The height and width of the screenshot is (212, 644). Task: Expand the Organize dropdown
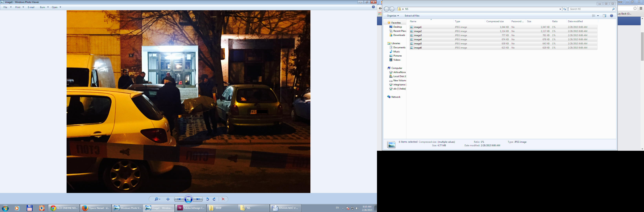click(393, 16)
